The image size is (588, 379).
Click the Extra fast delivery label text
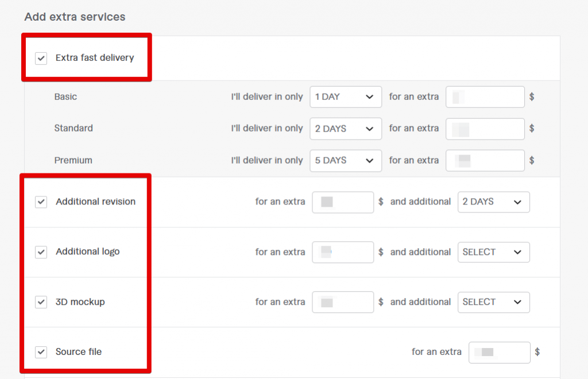click(94, 57)
